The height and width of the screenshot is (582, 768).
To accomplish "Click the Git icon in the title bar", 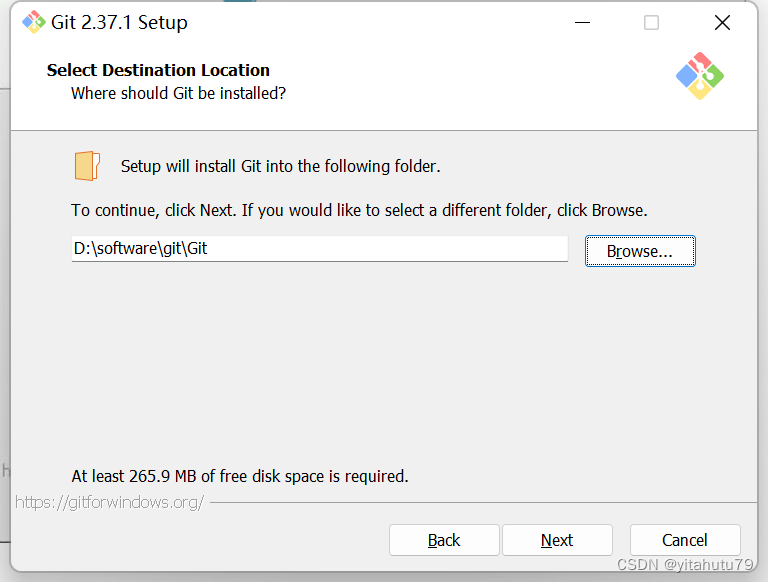I will click(x=33, y=22).
